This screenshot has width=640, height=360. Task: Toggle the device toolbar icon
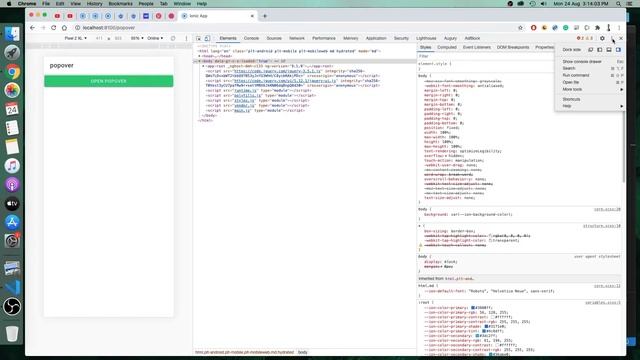point(207,38)
